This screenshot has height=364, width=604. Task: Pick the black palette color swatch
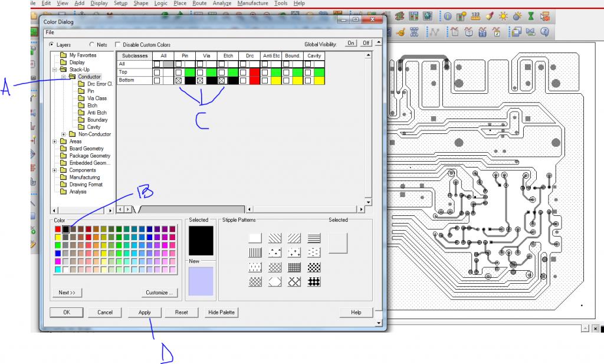click(x=65, y=229)
